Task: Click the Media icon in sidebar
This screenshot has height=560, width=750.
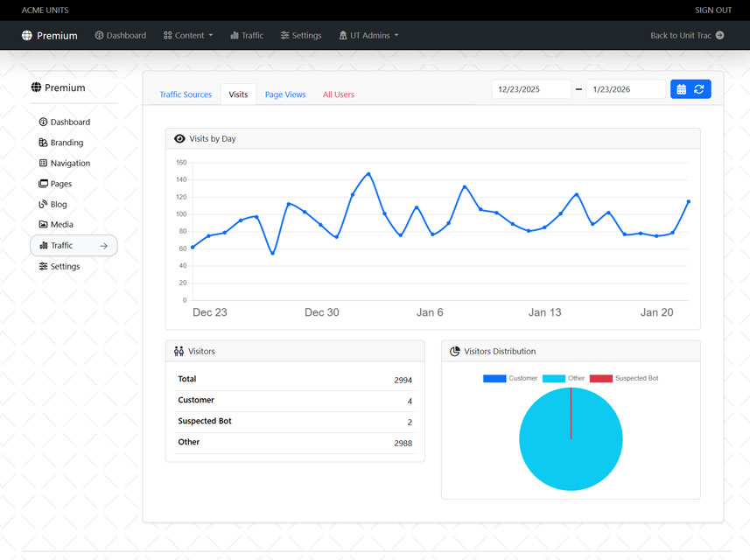Action: [43, 225]
